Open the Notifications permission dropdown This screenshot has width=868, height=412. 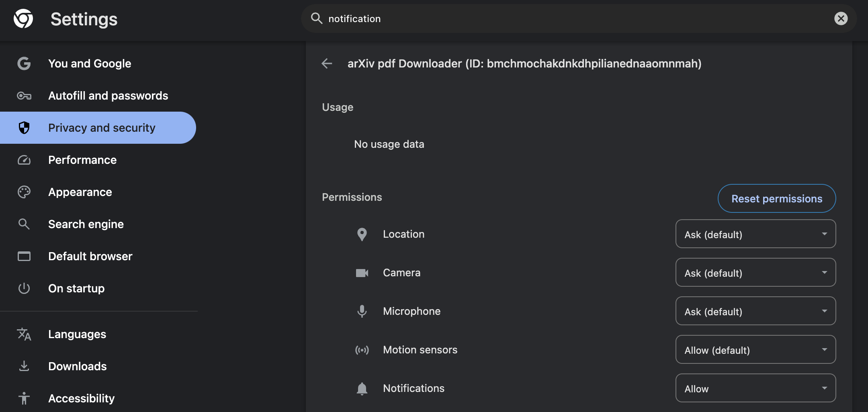coord(756,388)
